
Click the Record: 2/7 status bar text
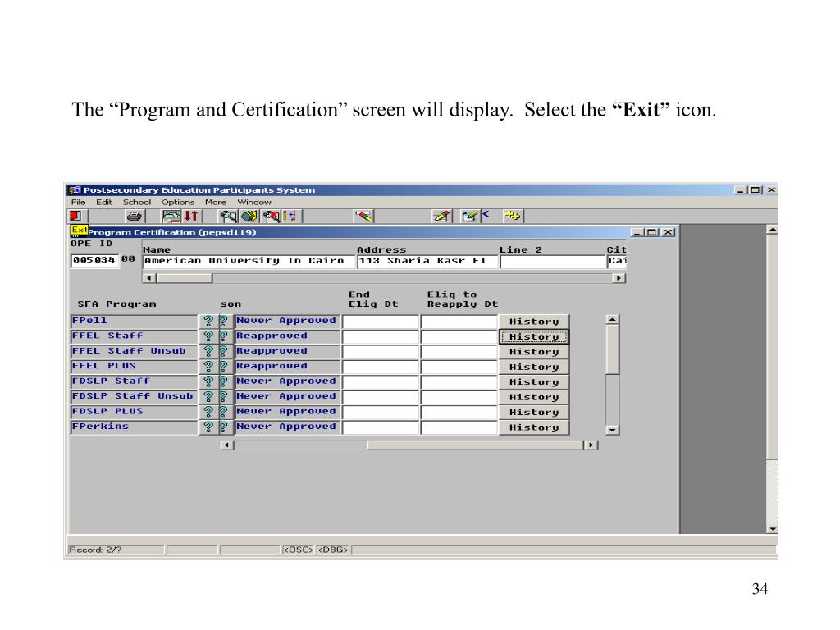[x=95, y=550]
